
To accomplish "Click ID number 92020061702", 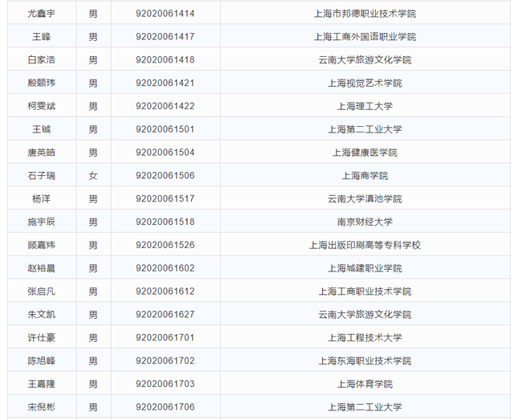I will (x=165, y=361).
